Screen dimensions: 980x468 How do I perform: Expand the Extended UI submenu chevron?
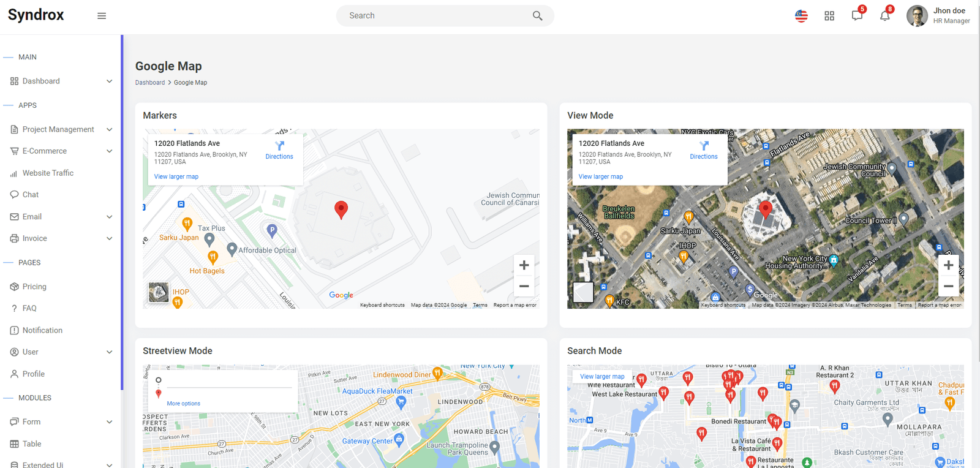[110, 465]
